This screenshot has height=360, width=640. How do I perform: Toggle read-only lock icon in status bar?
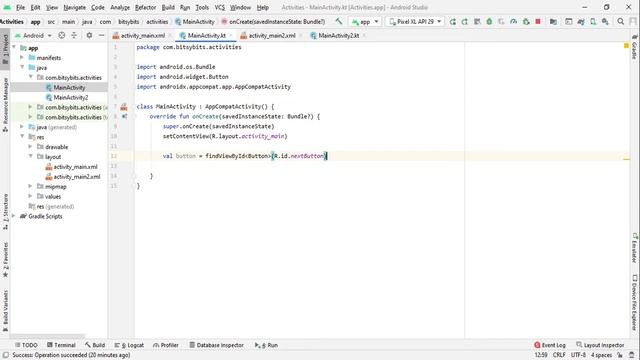point(620,355)
